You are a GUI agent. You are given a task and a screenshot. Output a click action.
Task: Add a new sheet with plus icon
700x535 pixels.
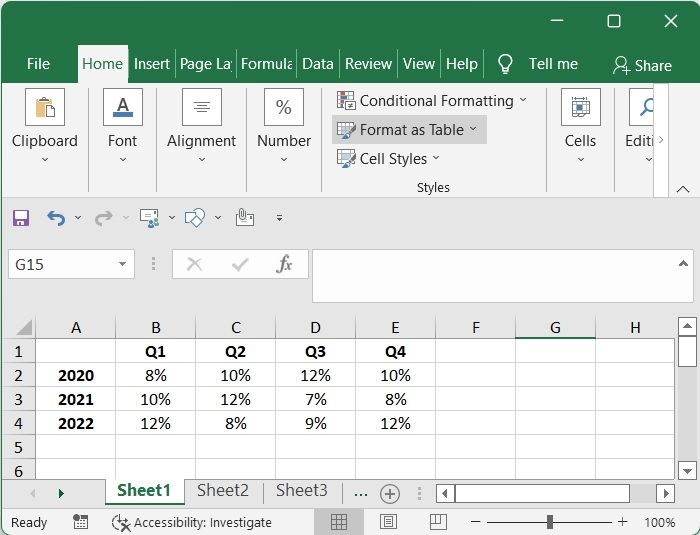pyautogui.click(x=390, y=493)
